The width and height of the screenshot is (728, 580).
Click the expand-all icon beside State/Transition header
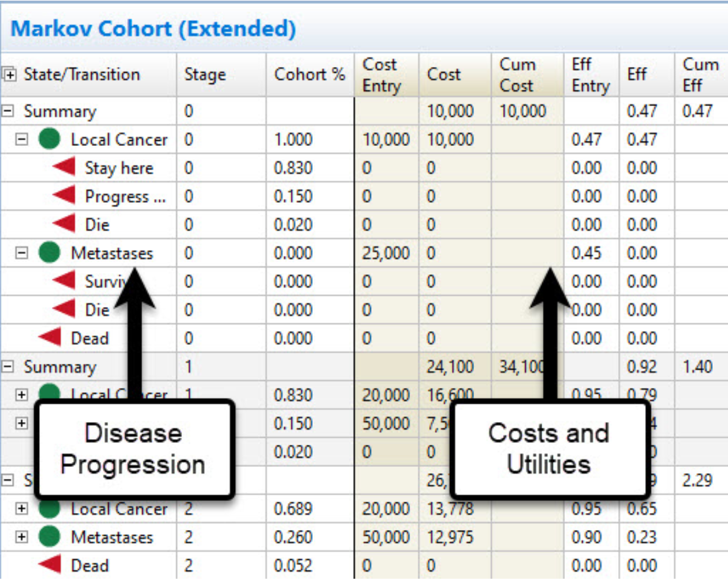coord(9,75)
